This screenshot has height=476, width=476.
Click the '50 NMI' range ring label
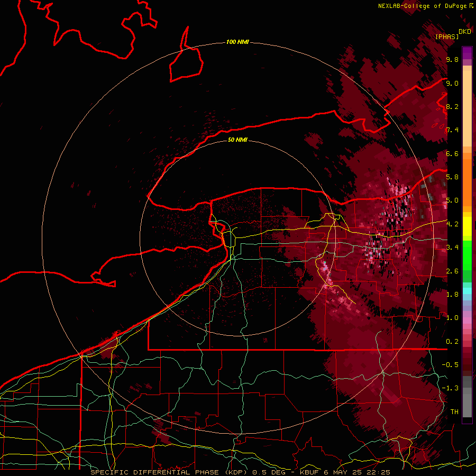[x=237, y=140]
